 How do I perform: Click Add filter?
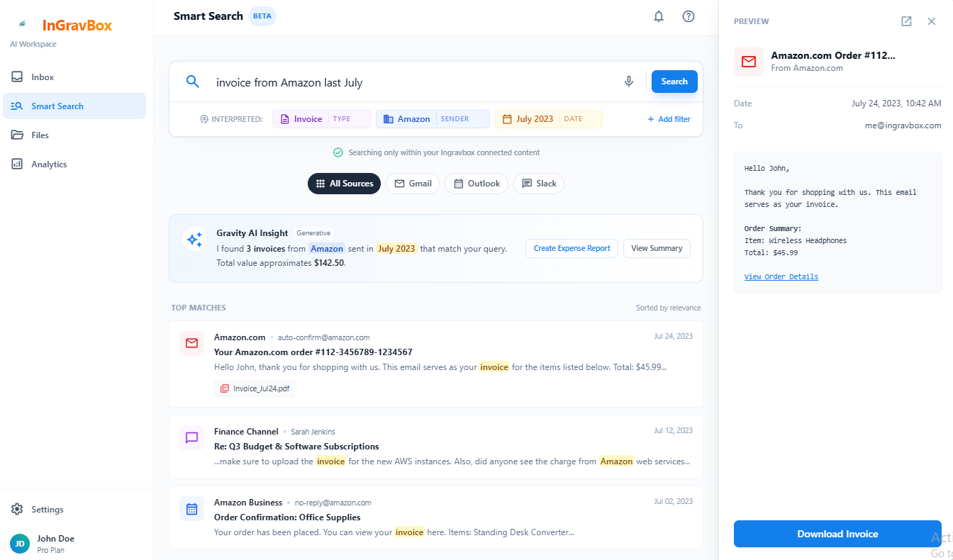pyautogui.click(x=669, y=119)
